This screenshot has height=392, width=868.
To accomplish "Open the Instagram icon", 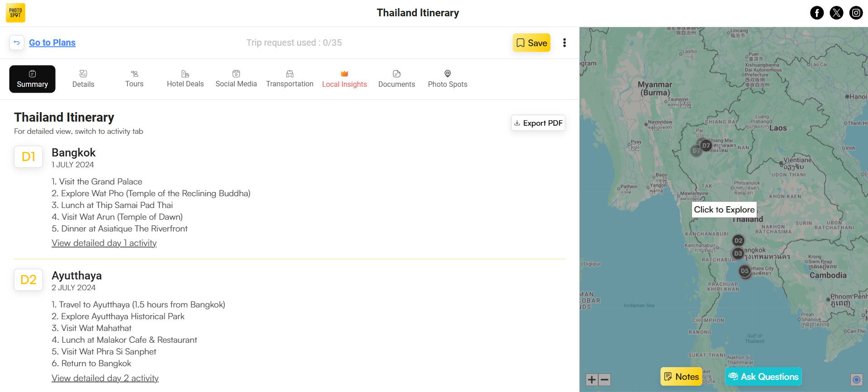I will [x=855, y=13].
